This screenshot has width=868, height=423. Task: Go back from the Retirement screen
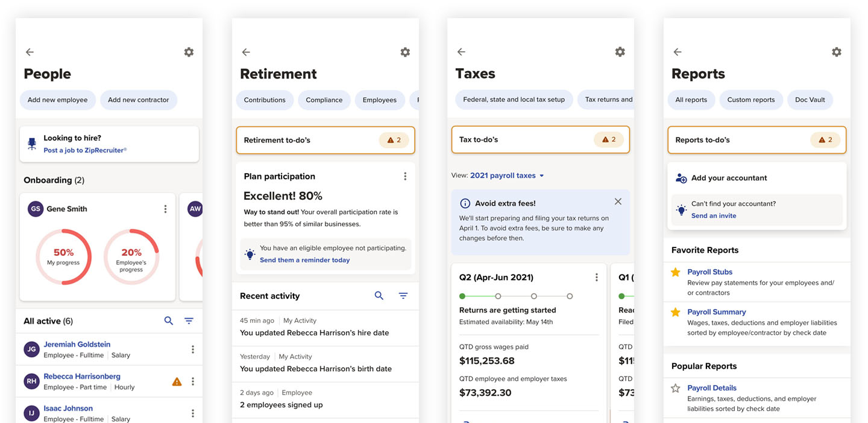coord(246,52)
